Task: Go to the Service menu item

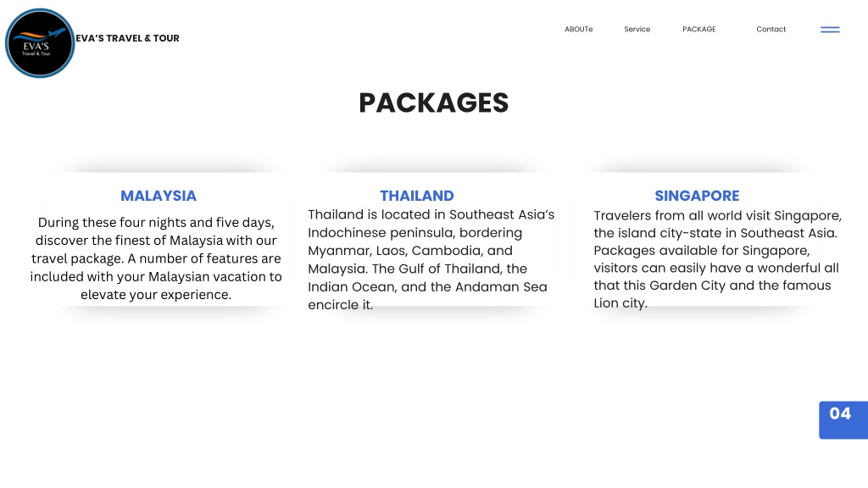Action: coord(637,30)
